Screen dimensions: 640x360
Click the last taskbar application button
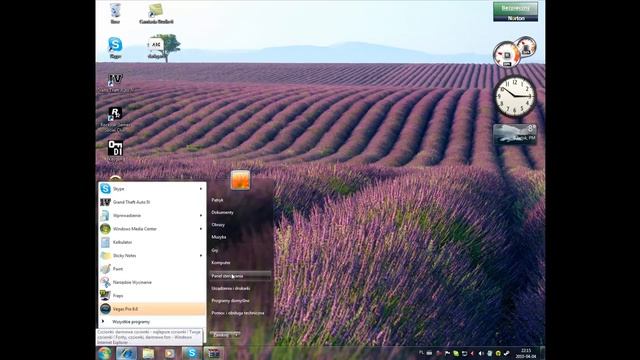pyautogui.click(x=213, y=353)
